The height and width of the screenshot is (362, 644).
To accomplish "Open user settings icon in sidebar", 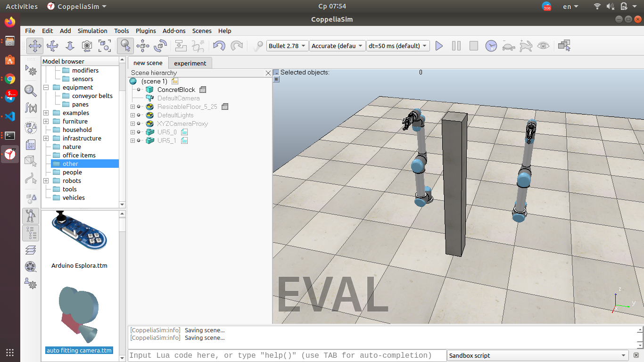I will [31, 284].
